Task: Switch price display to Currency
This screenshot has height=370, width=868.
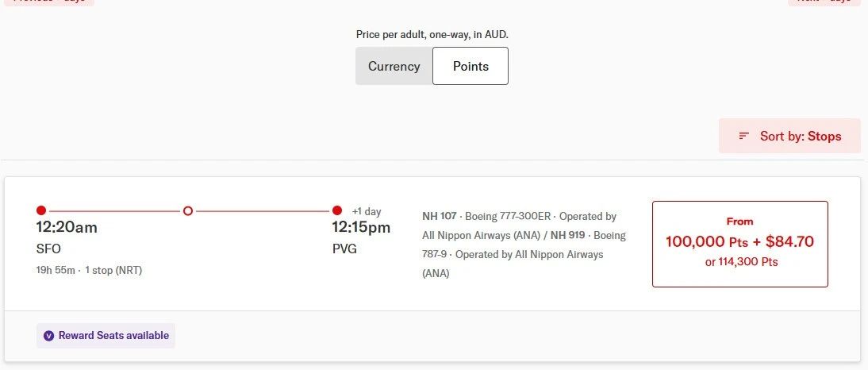Action: (394, 66)
